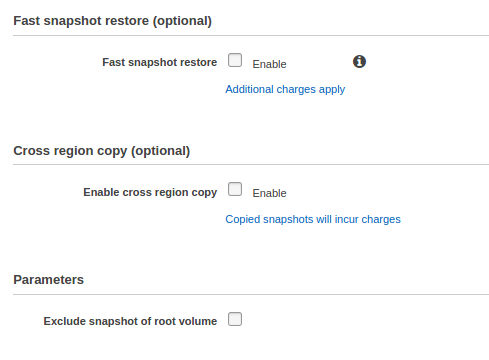The width and height of the screenshot is (489, 360).
Task: Click the bold Fast snapshot restore field label
Action: click(160, 62)
